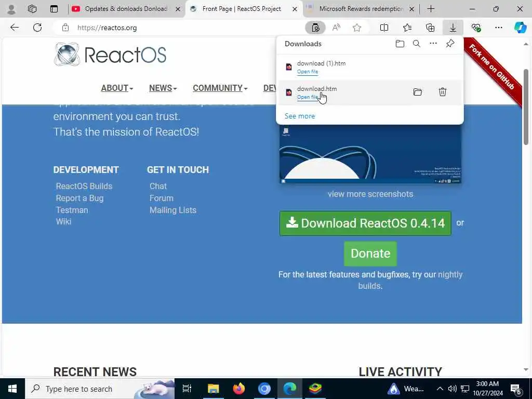Open the Mailing Lists link
This screenshot has width=532, height=399.
pyautogui.click(x=173, y=210)
